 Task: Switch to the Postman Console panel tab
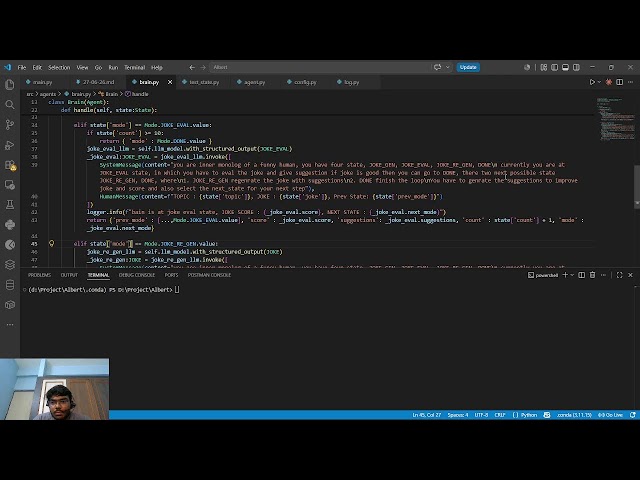[x=209, y=275]
